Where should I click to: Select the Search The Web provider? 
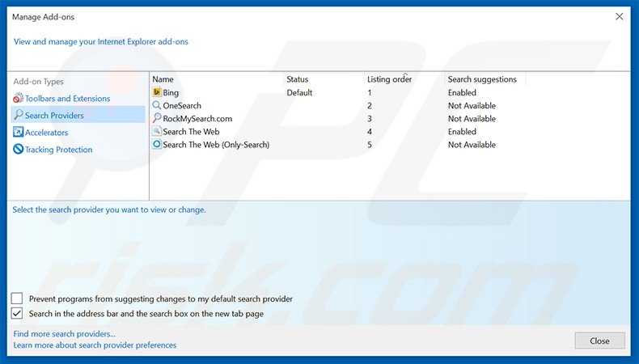click(x=191, y=132)
